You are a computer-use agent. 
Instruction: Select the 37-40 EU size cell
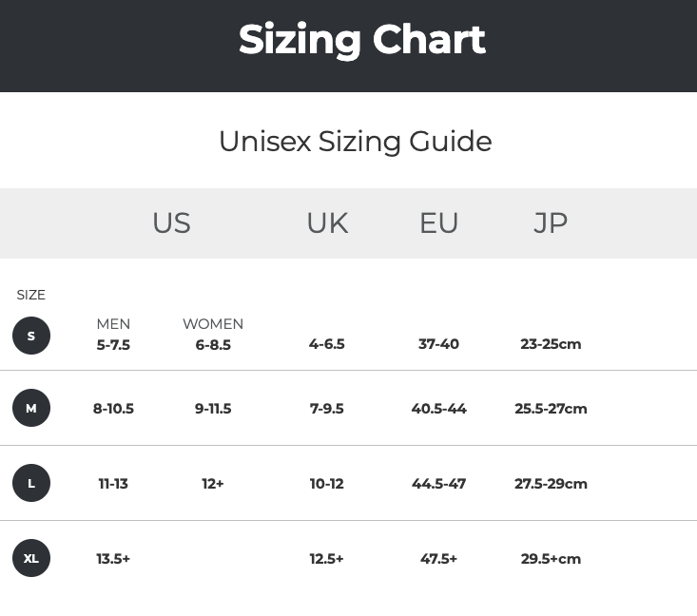[438, 344]
